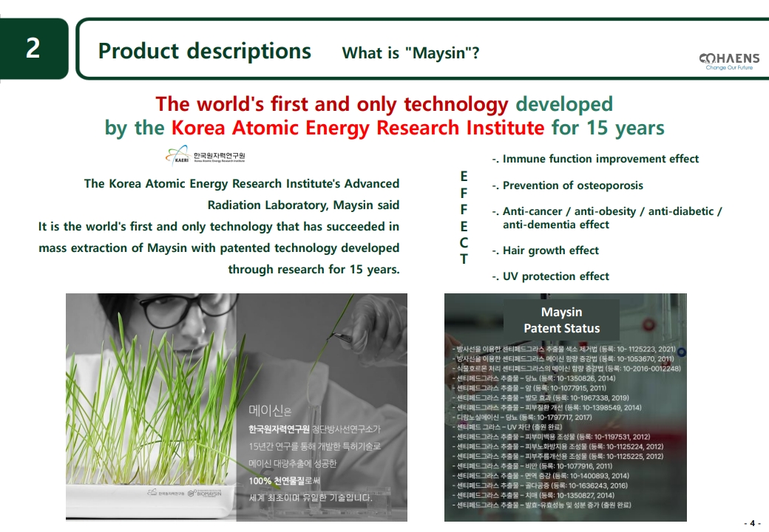The height and width of the screenshot is (532, 769).
Task: Click the line "Radiation Laboratory, Maysin said"
Action: pos(303,205)
